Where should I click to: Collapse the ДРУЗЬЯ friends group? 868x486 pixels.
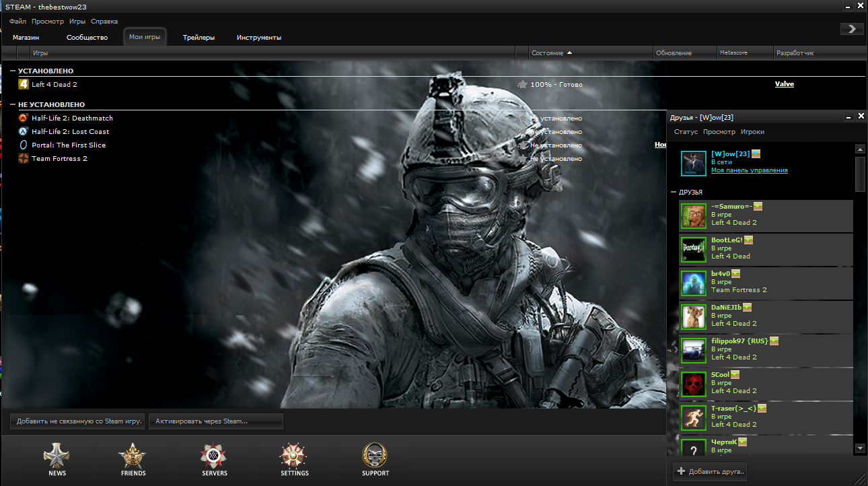point(674,193)
